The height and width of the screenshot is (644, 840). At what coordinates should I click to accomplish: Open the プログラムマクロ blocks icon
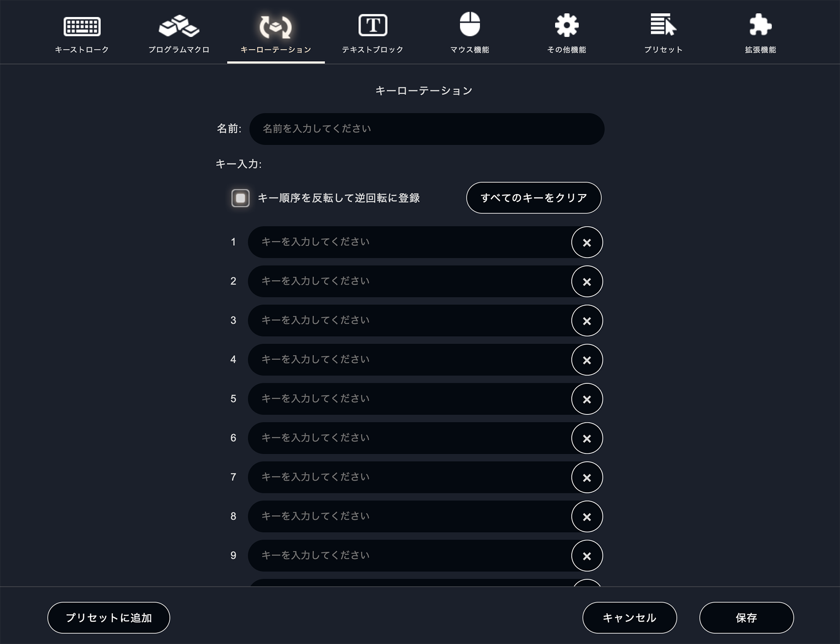(178, 26)
